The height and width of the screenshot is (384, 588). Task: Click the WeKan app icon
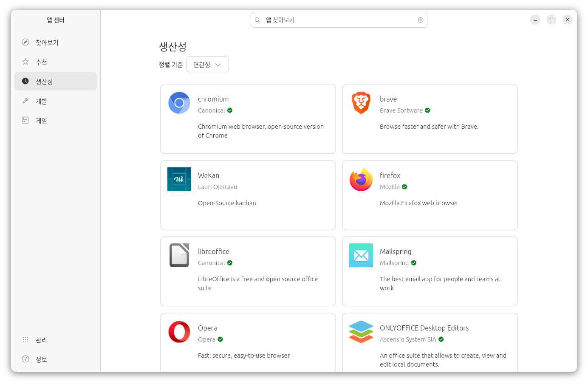(179, 179)
